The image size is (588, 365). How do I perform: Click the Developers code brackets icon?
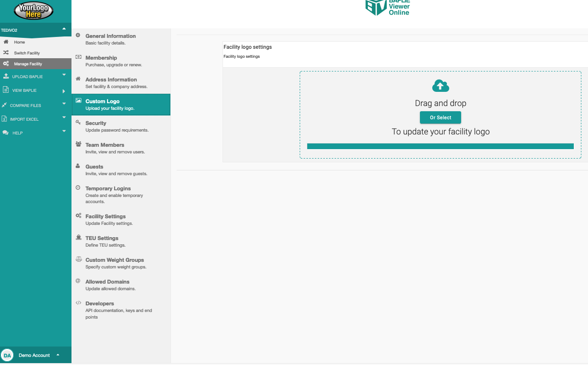click(78, 303)
